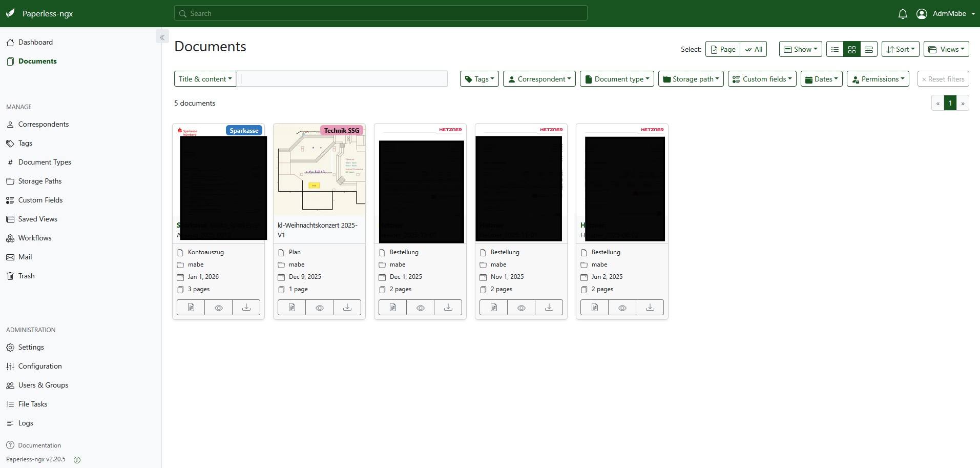Switch to small cards grid view

[x=852, y=49]
